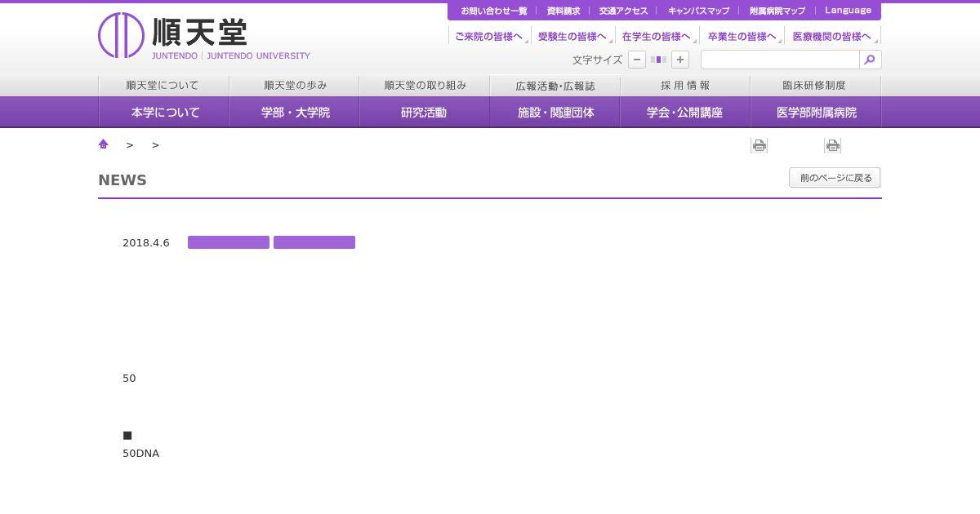This screenshot has width=980, height=514.
Task: Select 医学部附属病院 in main navigation
Action: click(816, 112)
